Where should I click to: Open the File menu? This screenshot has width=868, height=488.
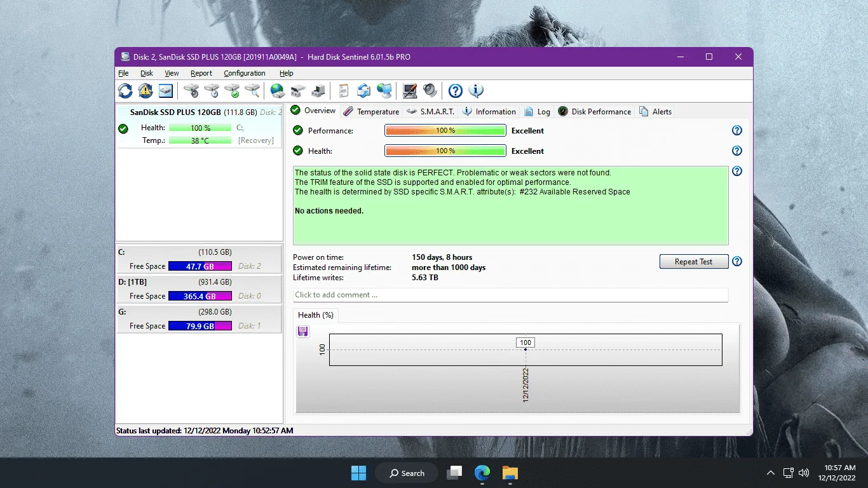[123, 73]
